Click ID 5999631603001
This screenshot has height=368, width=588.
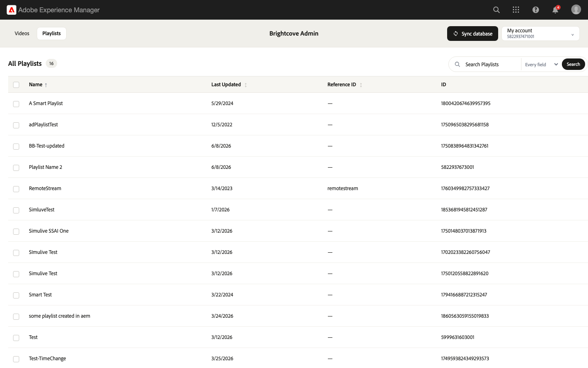point(458,337)
